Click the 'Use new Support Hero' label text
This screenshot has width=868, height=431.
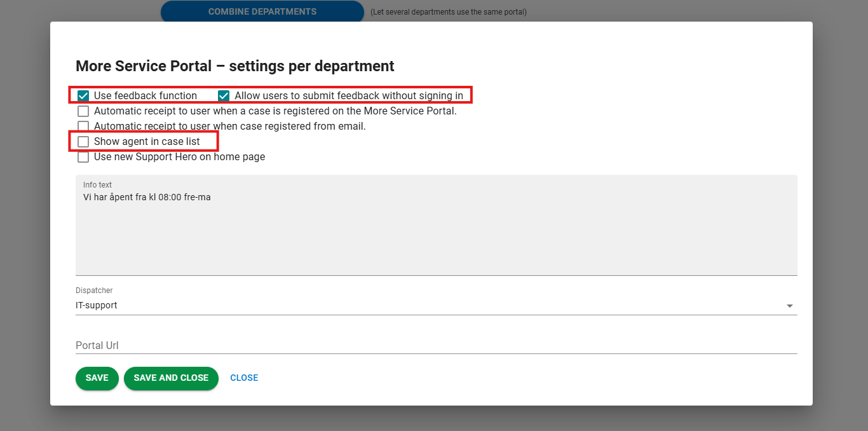(179, 157)
